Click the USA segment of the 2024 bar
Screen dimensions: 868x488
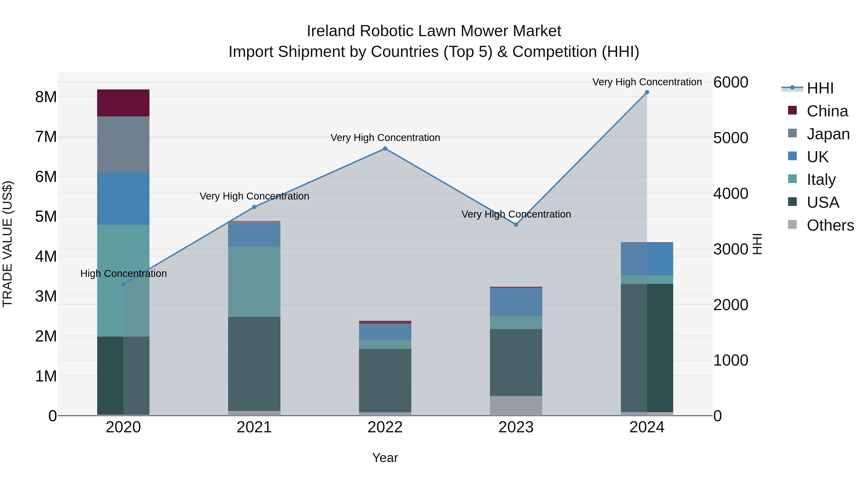(647, 348)
